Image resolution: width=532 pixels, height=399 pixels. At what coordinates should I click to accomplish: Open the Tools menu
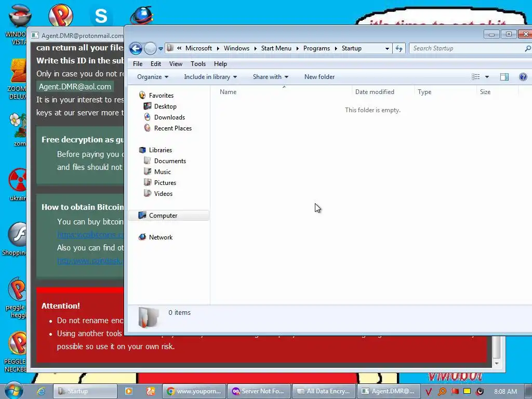198,64
